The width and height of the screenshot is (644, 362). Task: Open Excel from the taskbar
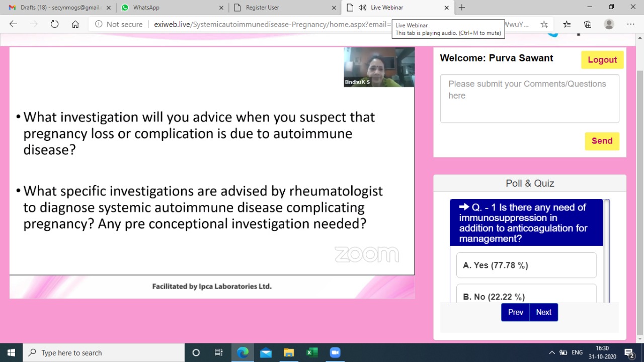click(312, 352)
